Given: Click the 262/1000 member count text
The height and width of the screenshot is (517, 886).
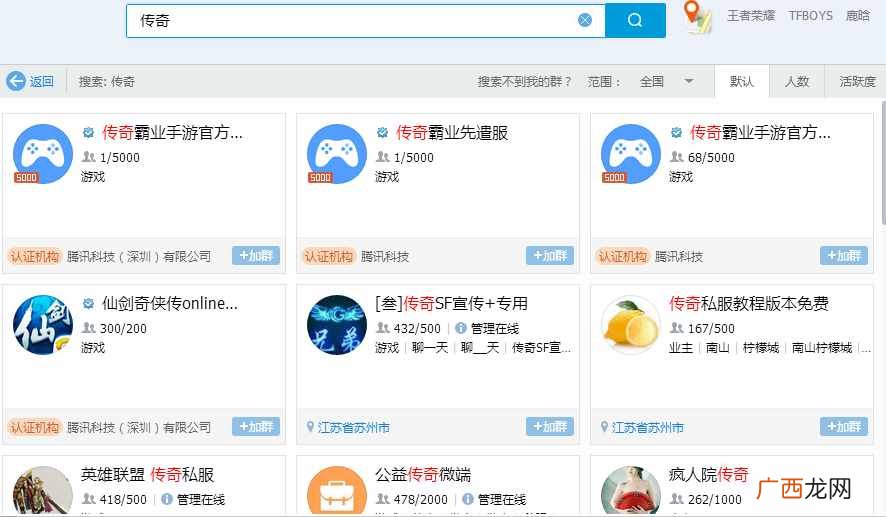Looking at the screenshot, I should [x=714, y=499].
